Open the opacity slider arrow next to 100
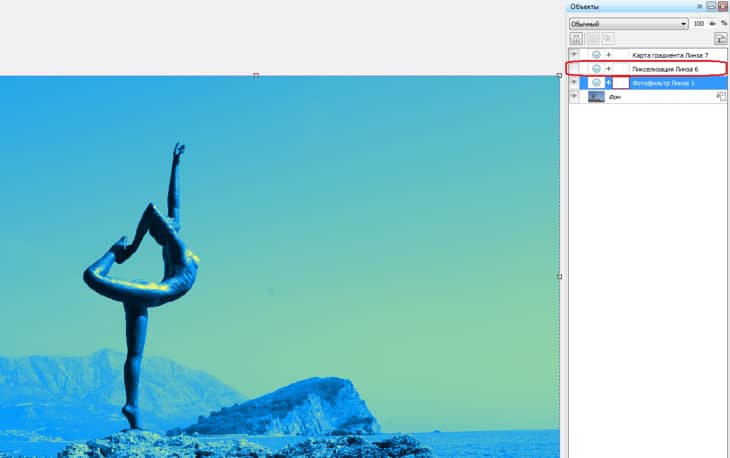Image resolution: width=730 pixels, height=458 pixels. tap(712, 23)
